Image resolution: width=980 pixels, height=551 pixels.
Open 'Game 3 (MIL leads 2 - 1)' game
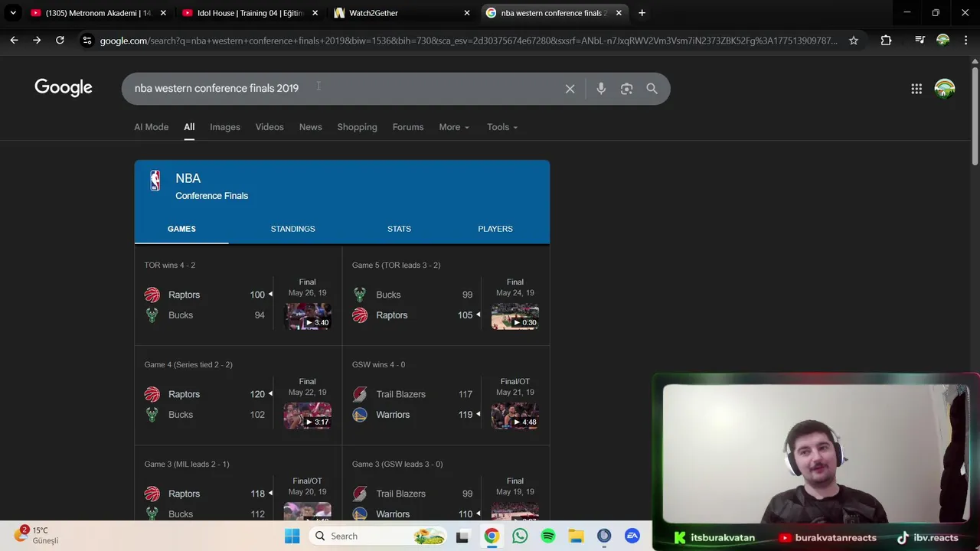pyautogui.click(x=238, y=484)
